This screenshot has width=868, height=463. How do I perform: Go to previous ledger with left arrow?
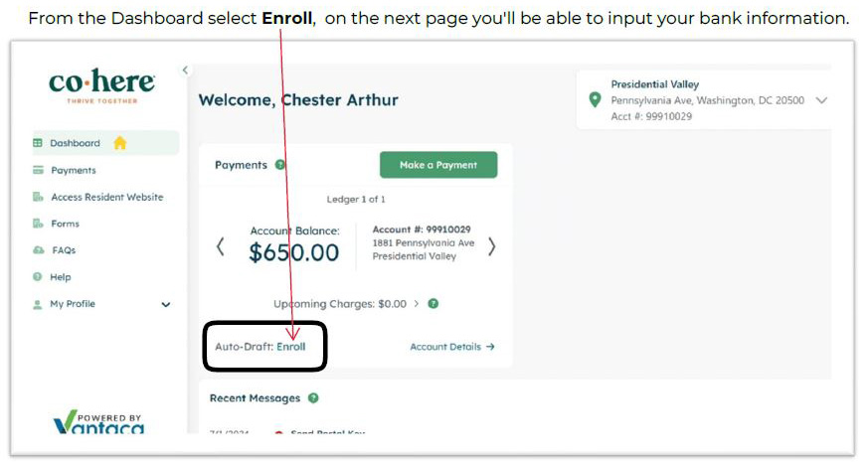pyautogui.click(x=221, y=246)
